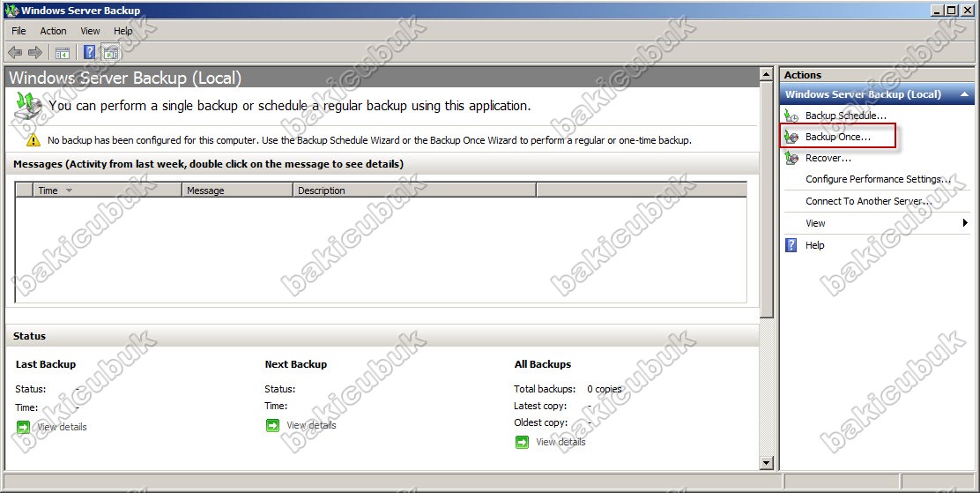
Task: Click the Description column header
Action: click(414, 190)
